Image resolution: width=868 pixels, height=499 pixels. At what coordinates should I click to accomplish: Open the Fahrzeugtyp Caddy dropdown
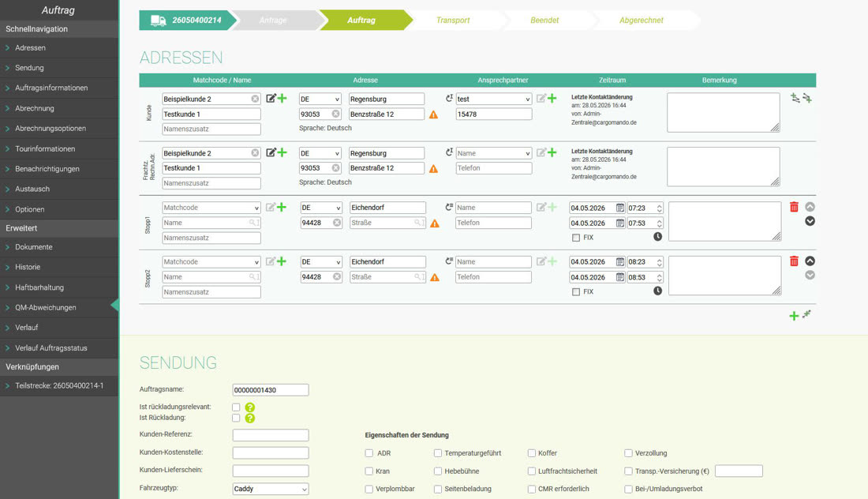271,489
